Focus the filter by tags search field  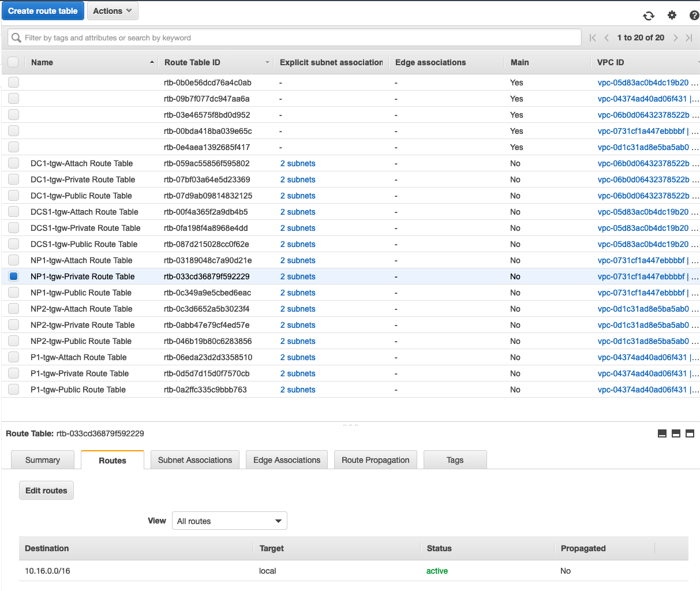click(300, 38)
